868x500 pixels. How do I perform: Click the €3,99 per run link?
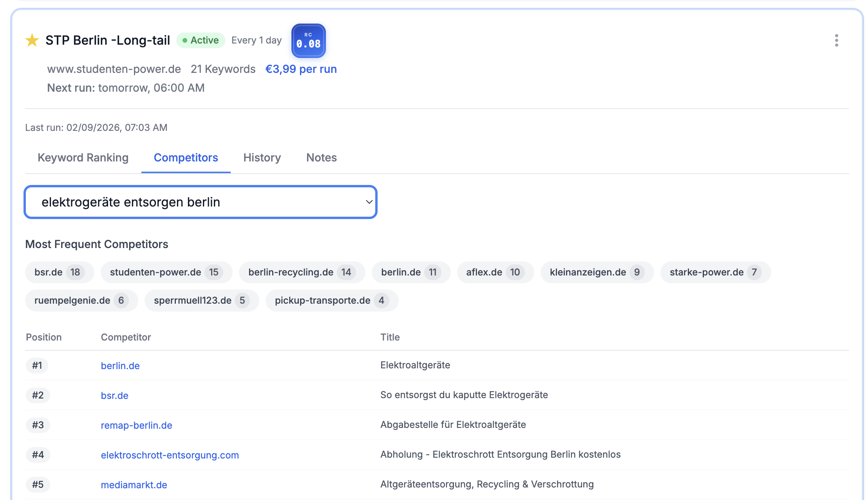click(x=301, y=69)
